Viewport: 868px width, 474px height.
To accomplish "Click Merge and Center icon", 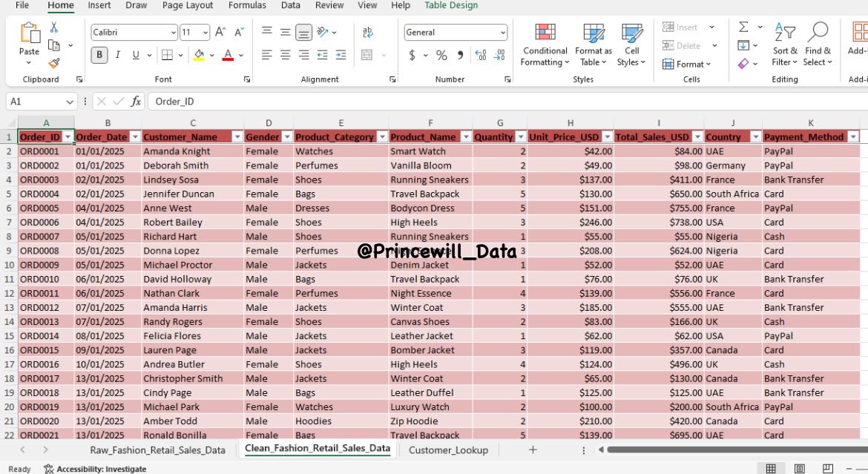I will 367,55.
